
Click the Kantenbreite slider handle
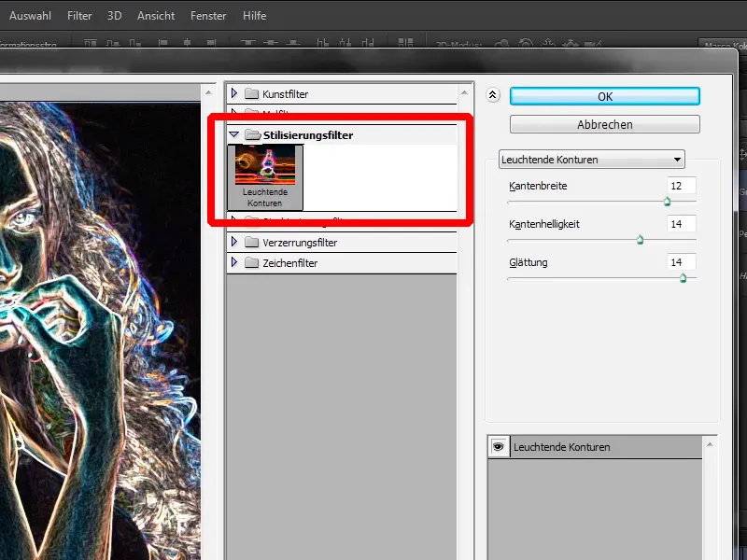point(667,202)
